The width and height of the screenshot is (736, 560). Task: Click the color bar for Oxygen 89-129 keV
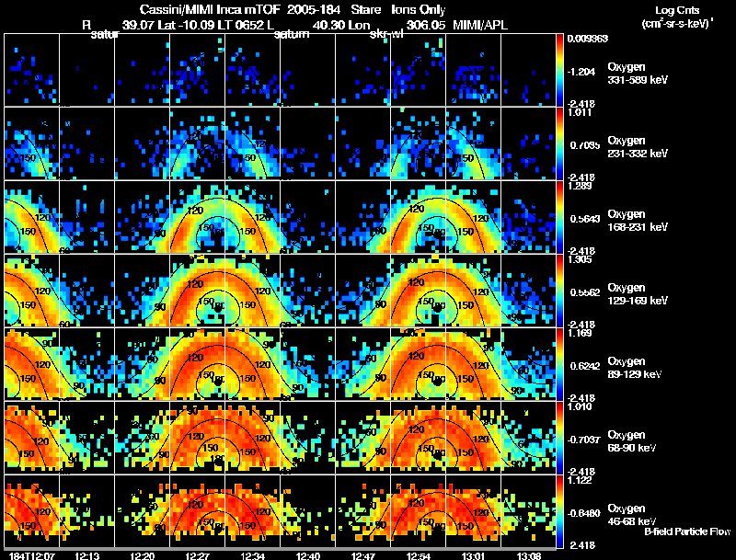(x=559, y=364)
